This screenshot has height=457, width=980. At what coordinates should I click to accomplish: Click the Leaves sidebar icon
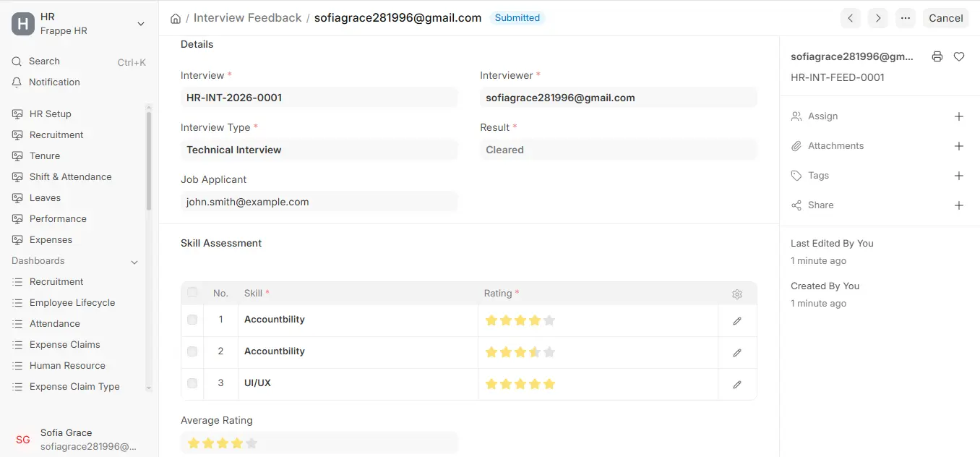click(x=17, y=198)
